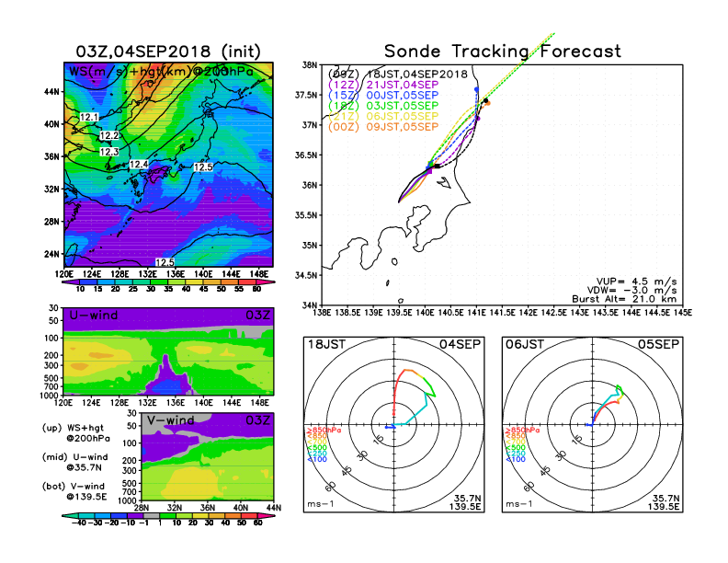Click the blue landing dot on the track map
The image size is (728, 563).
(476, 88)
